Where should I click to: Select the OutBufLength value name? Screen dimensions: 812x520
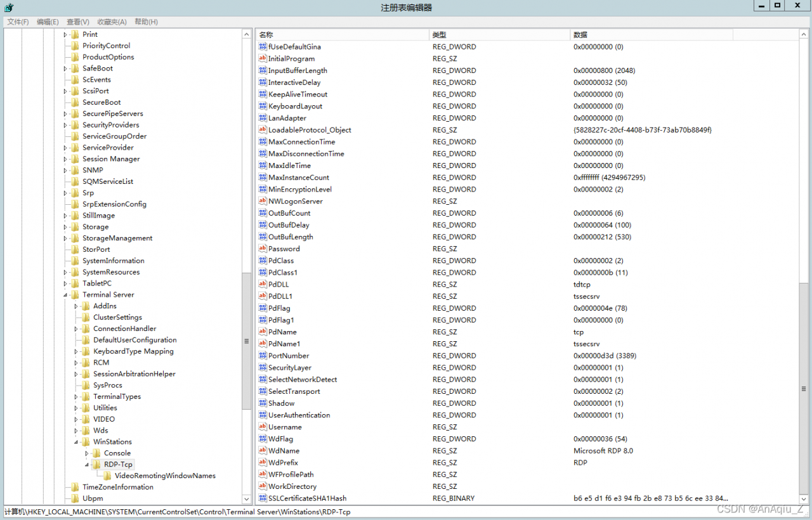[x=291, y=237]
